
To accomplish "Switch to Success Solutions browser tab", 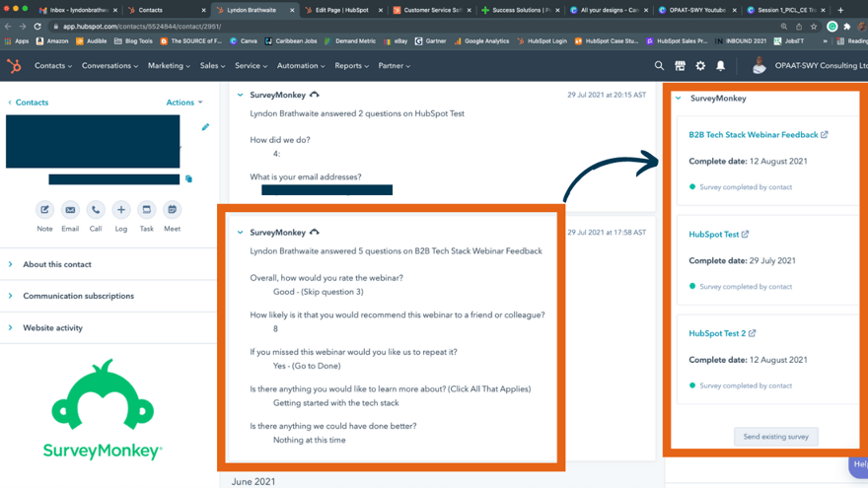I will tap(521, 10).
